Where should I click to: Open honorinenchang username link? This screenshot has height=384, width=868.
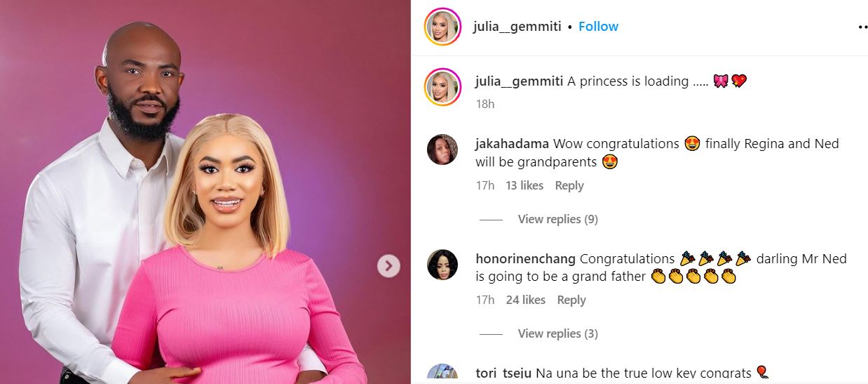tap(526, 258)
